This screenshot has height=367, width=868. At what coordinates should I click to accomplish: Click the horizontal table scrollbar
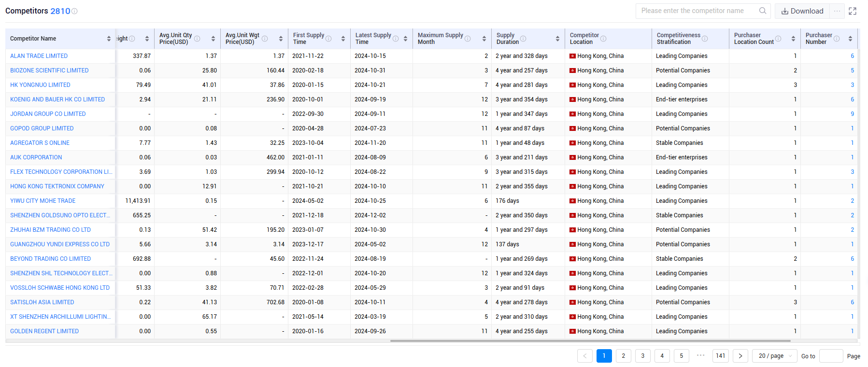[x=590, y=341]
